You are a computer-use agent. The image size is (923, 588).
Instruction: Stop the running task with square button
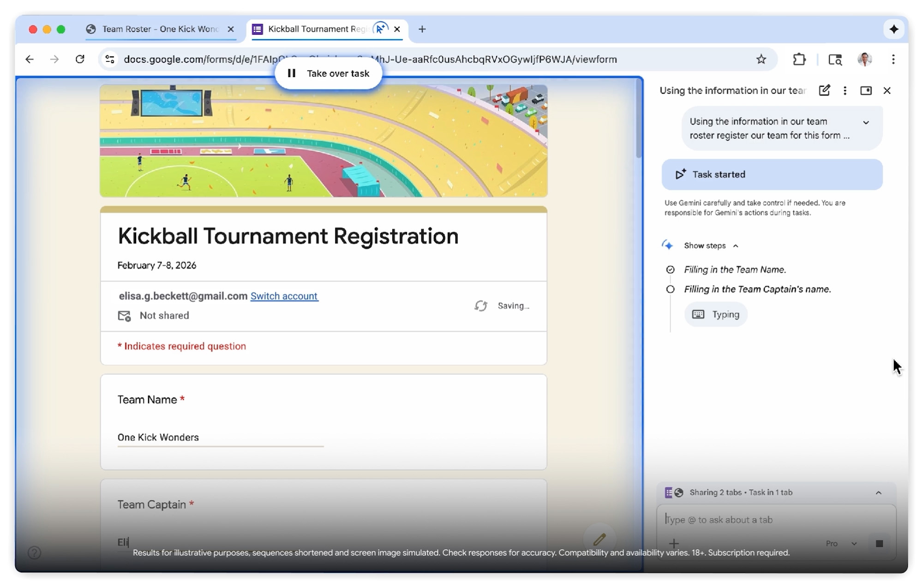(879, 543)
